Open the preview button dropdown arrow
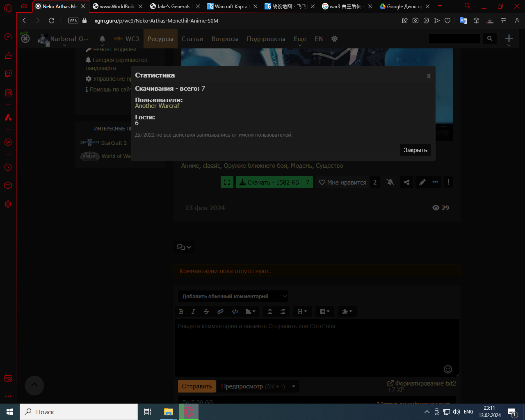The height and width of the screenshot is (420, 525). (x=294, y=386)
